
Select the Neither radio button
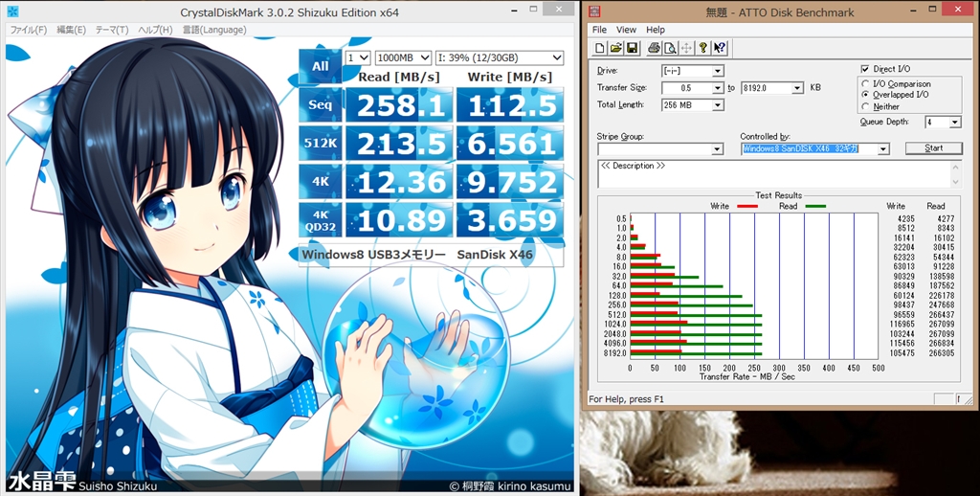pos(865,106)
